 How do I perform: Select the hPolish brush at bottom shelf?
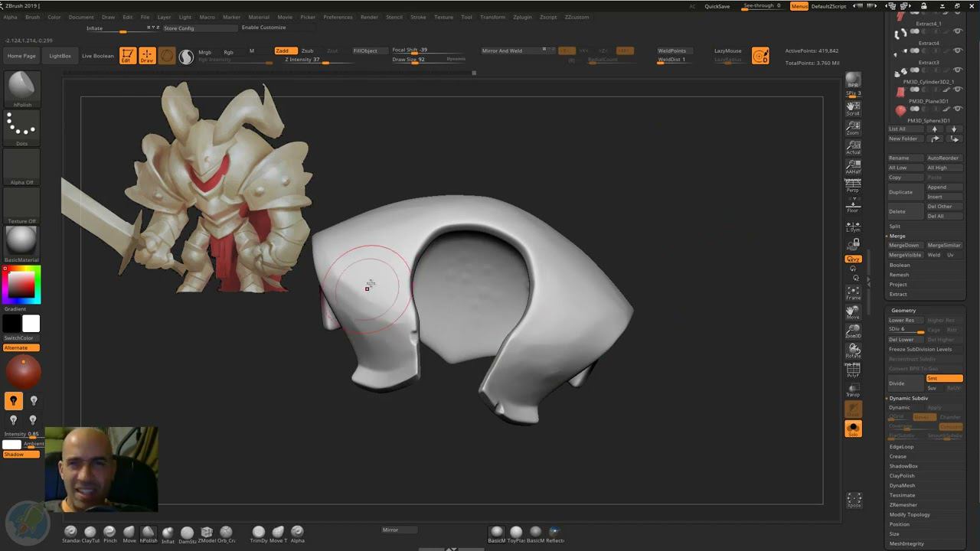149,533
